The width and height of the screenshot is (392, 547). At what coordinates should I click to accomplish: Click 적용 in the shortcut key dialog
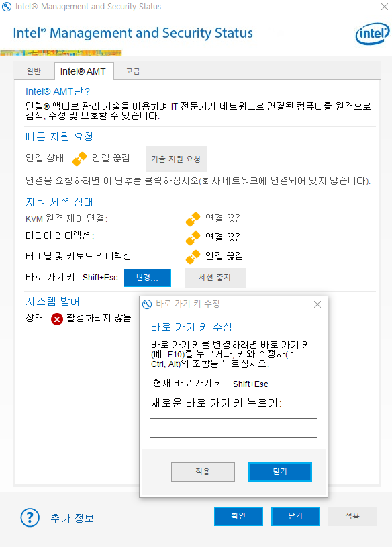click(203, 472)
